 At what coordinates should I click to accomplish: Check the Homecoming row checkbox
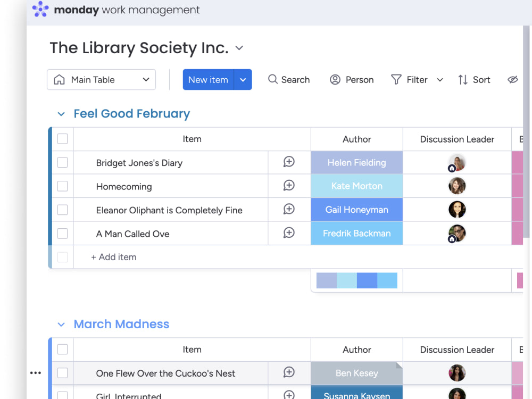coord(62,186)
